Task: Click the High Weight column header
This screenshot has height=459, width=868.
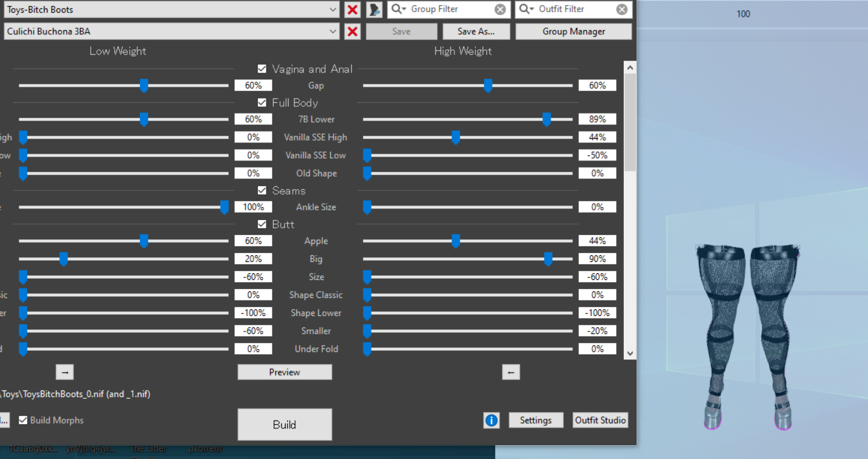Action: (x=463, y=51)
